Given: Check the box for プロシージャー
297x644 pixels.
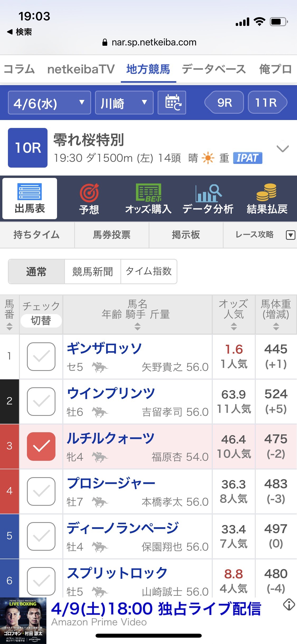Looking at the screenshot, I should click(x=41, y=491).
